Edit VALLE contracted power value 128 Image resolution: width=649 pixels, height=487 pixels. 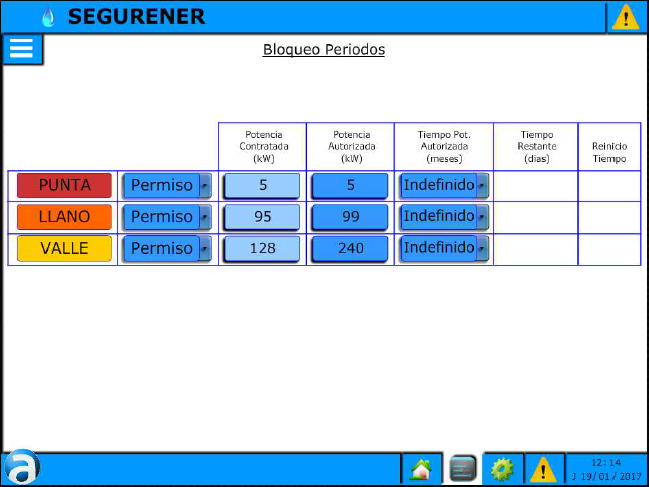[x=262, y=248]
